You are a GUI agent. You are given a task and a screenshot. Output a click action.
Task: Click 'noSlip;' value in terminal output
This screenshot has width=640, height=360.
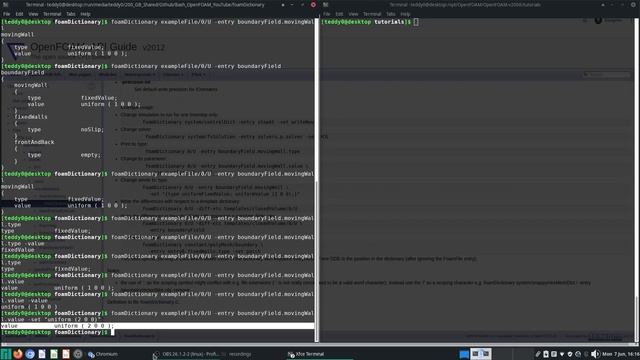tap(92, 129)
